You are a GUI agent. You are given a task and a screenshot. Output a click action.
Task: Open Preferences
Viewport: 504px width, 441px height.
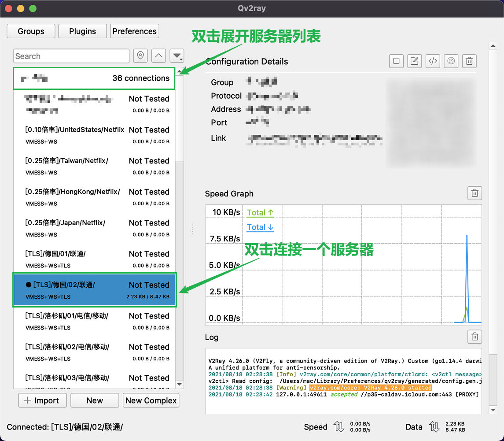tap(134, 31)
